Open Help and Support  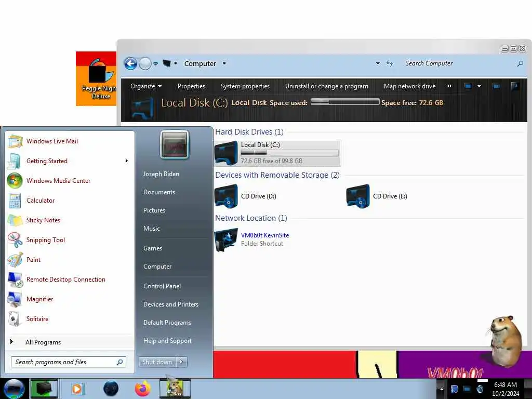(167, 341)
